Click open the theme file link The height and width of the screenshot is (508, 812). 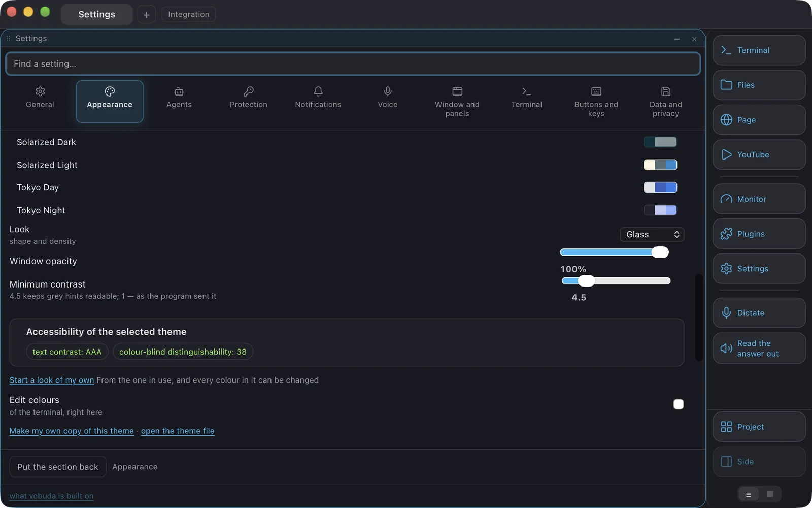pos(178,431)
